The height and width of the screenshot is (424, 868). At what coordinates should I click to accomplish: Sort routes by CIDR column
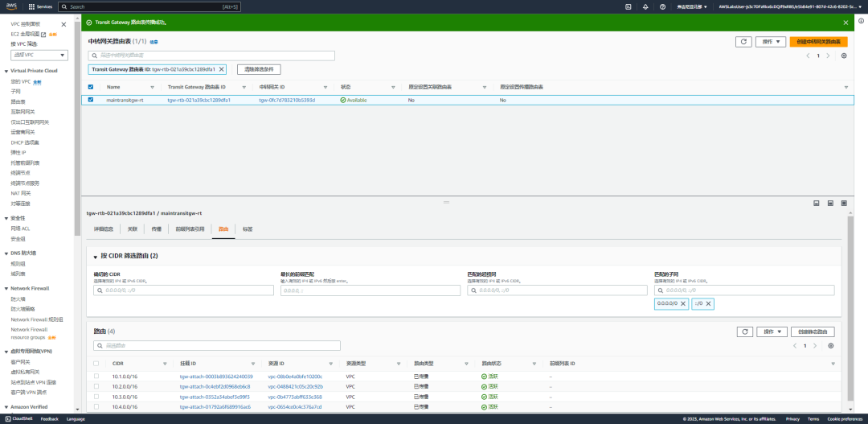[165, 364]
